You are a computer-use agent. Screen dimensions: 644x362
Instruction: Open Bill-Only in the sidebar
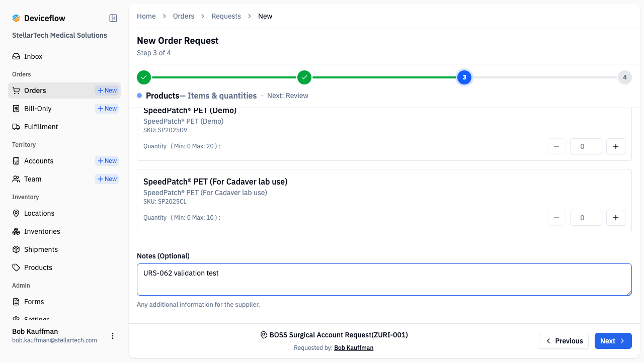(64, 109)
